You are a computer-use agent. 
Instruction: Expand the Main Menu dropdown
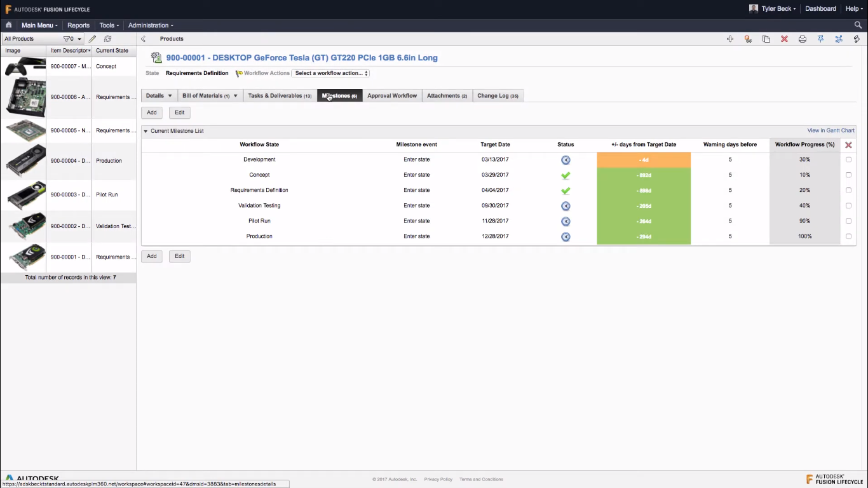coord(39,25)
